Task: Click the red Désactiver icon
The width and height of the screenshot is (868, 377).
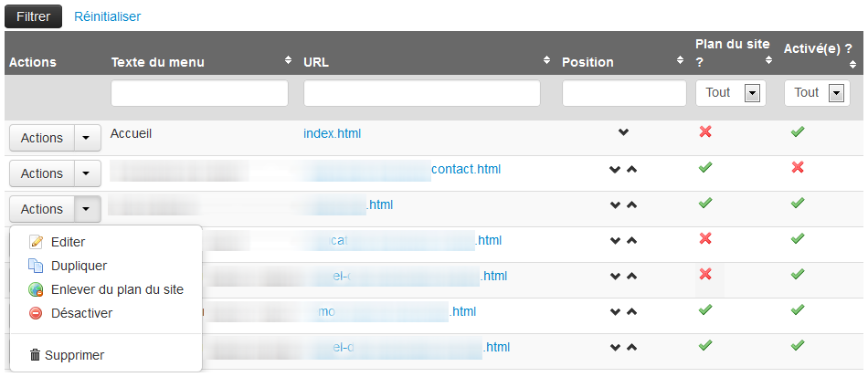Action: [37, 313]
